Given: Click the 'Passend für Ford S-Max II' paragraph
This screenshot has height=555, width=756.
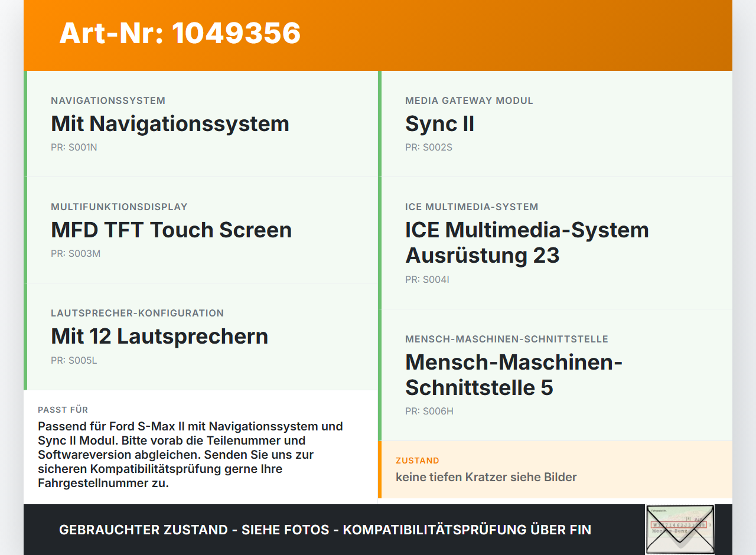Looking at the screenshot, I should click(191, 455).
